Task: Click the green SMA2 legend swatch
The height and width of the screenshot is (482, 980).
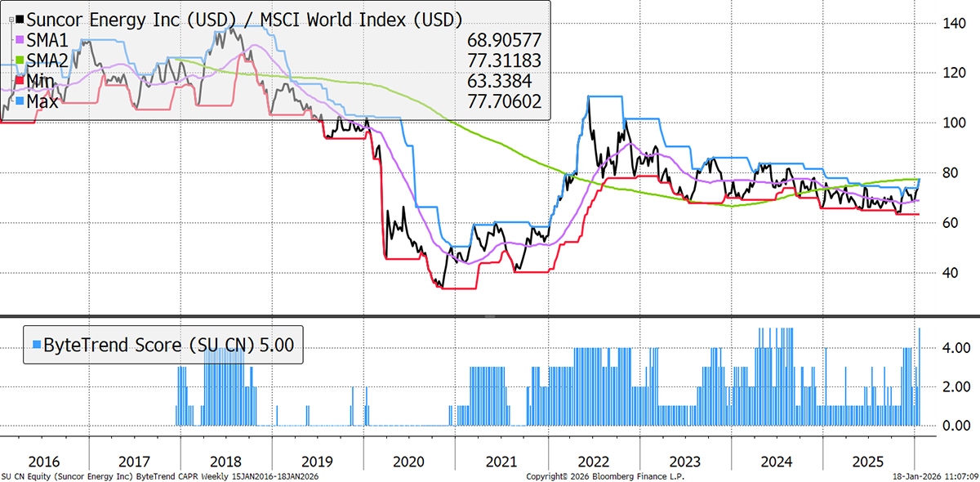Action: click(x=20, y=60)
